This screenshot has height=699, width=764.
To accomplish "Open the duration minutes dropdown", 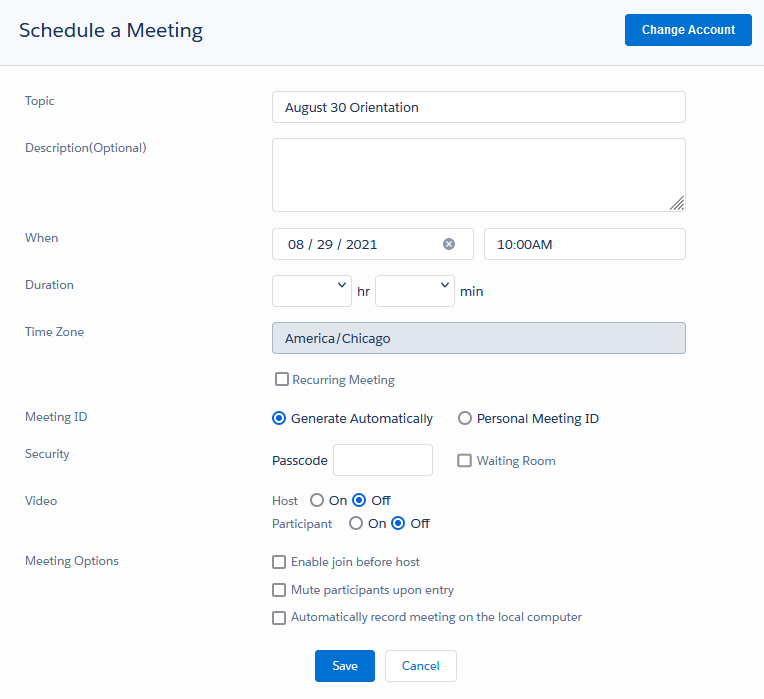I will (x=415, y=291).
